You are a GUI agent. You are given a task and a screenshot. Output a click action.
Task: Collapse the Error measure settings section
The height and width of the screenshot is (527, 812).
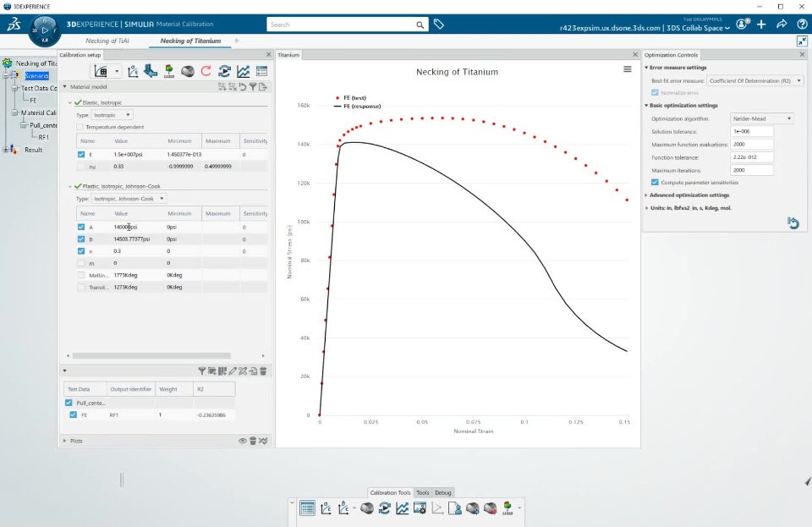646,68
